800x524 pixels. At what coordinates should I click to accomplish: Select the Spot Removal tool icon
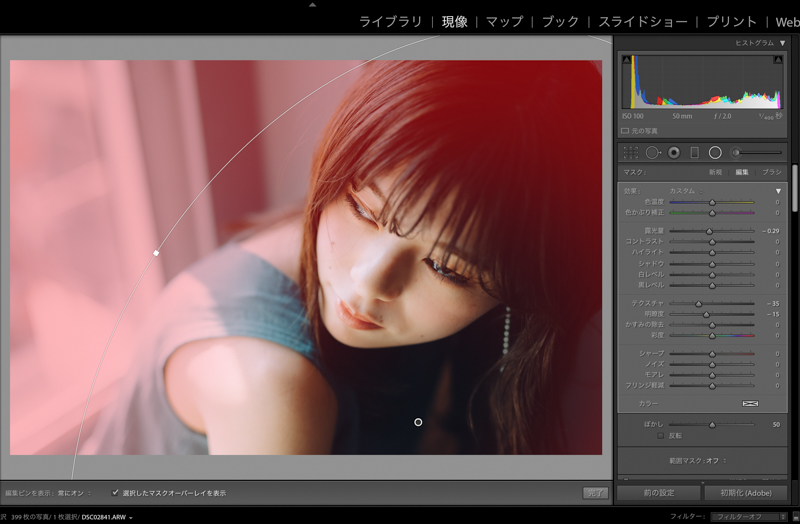pos(653,153)
